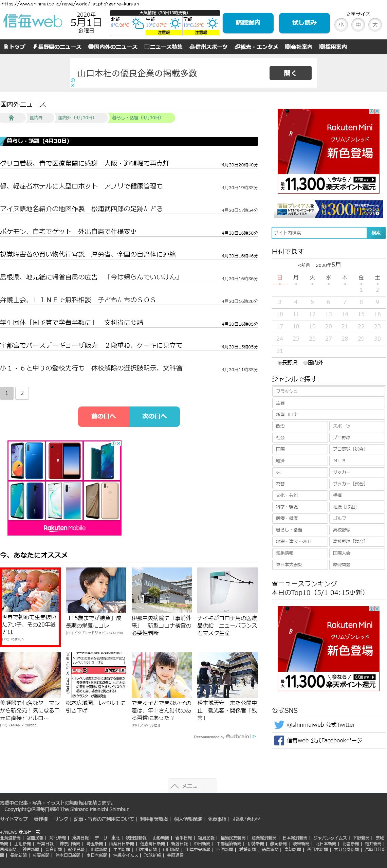Set text size to medium (中)
This screenshot has height=868, width=387.
[x=358, y=25]
